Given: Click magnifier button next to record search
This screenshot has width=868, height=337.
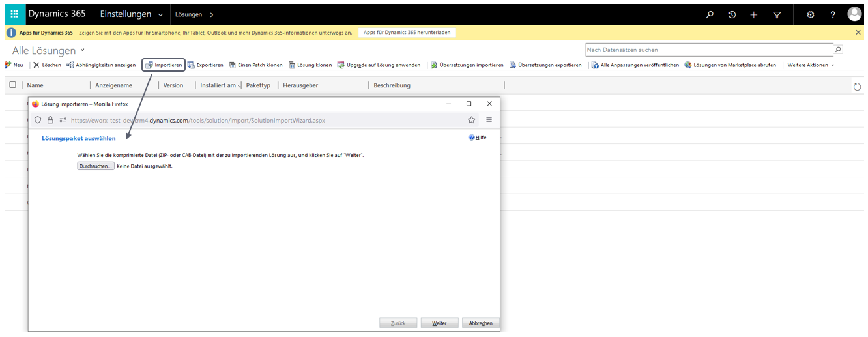Looking at the screenshot, I should [x=839, y=50].
